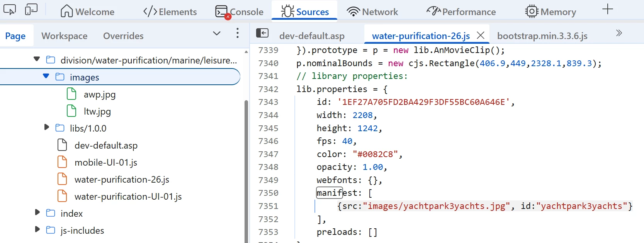Click the opacity value 1.00

[372, 167]
